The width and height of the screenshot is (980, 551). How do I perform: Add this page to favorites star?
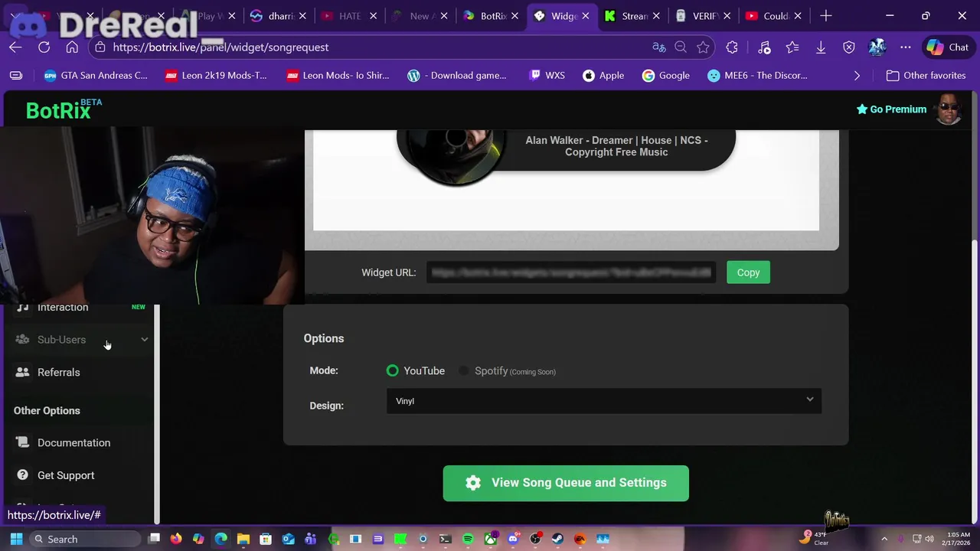coord(703,47)
